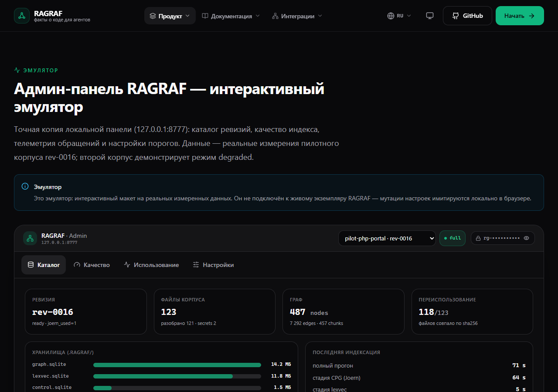Click the Начать button
558x392 pixels.
point(520,16)
